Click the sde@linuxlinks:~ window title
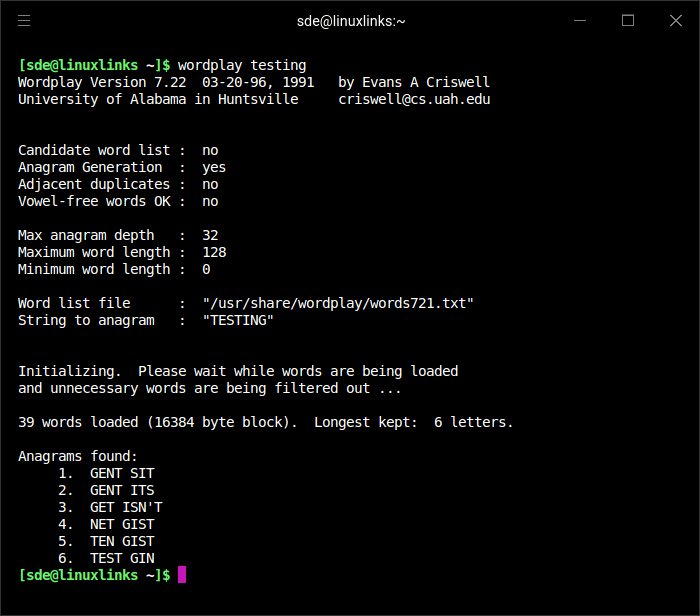 click(351, 20)
